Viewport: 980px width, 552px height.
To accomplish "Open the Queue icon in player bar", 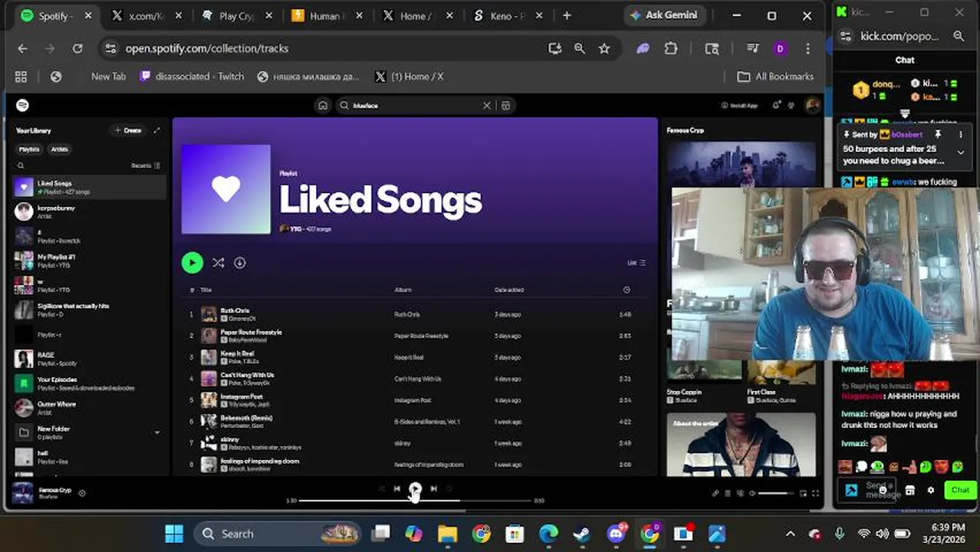I will pyautogui.click(x=728, y=493).
